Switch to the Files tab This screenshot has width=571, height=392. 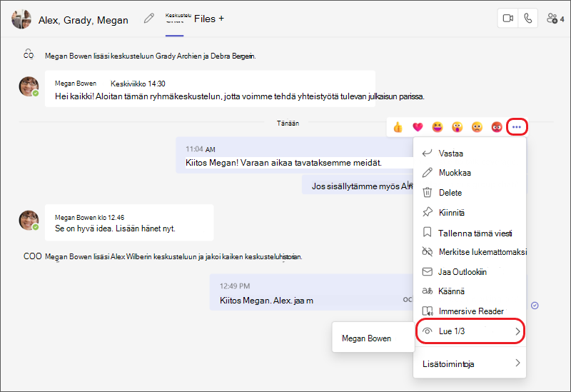(205, 19)
